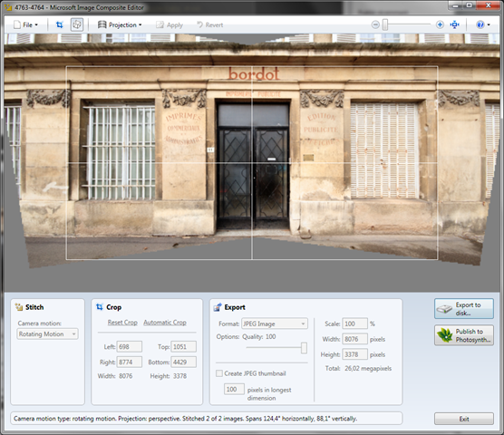Click the status bar text about camera motion
Viewport: 504px width, 435px height.
click(x=186, y=419)
